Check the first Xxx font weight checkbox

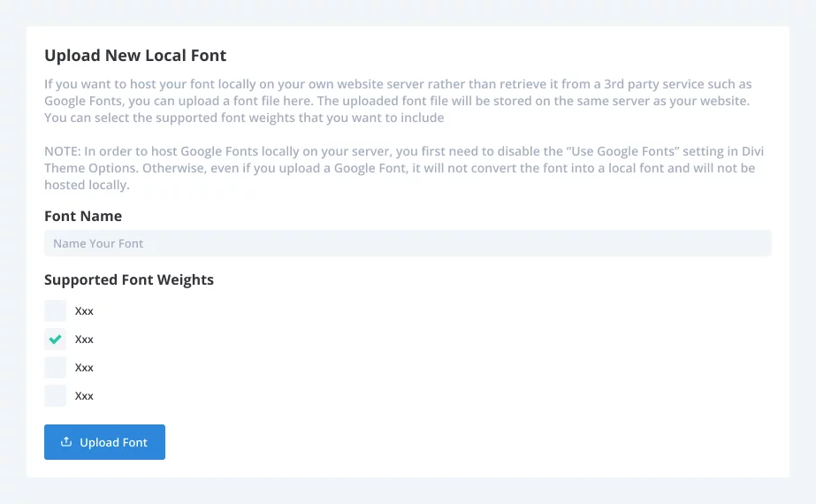pyautogui.click(x=55, y=311)
